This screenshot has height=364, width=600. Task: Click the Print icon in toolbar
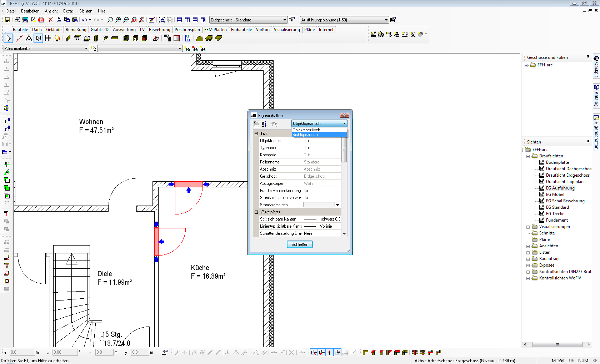17,20
